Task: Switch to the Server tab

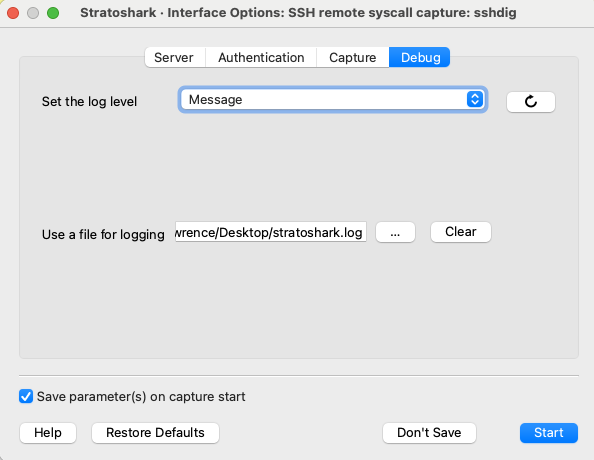Action: [174, 58]
